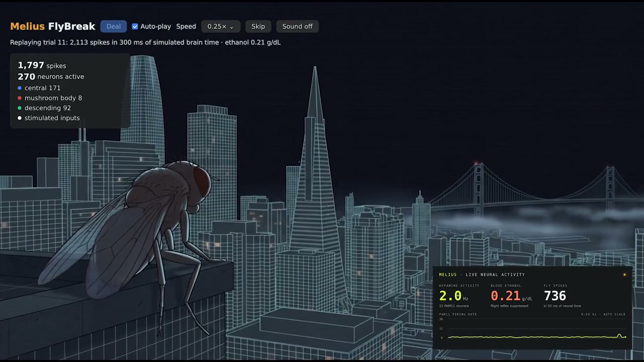
Task: Click the green descending legend dot
Action: (20, 108)
